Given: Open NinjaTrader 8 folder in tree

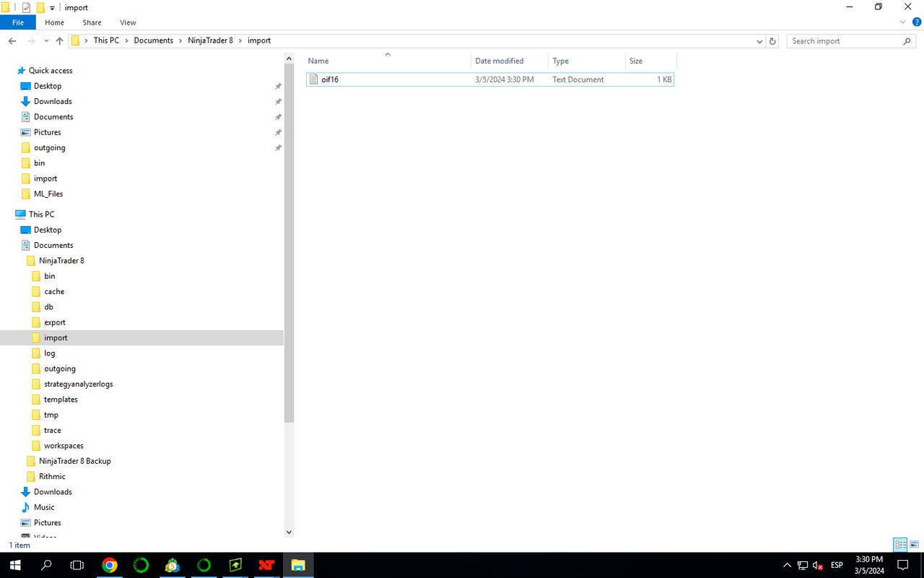Looking at the screenshot, I should 61,261.
